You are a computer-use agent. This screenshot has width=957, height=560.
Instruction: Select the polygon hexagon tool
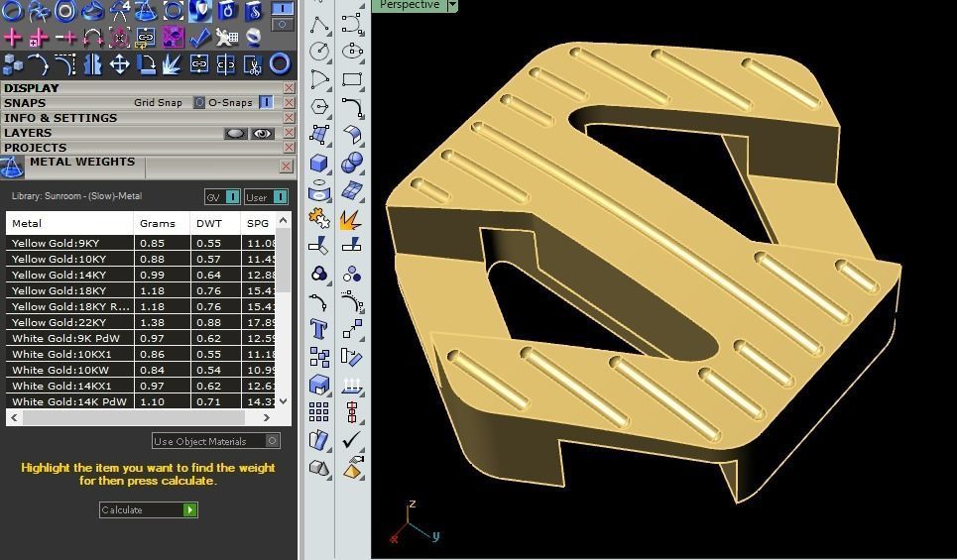[x=319, y=107]
